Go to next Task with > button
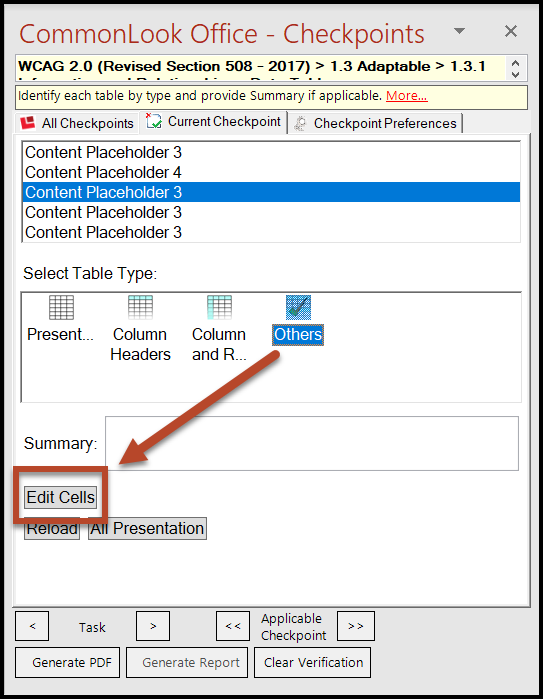 pyautogui.click(x=153, y=626)
